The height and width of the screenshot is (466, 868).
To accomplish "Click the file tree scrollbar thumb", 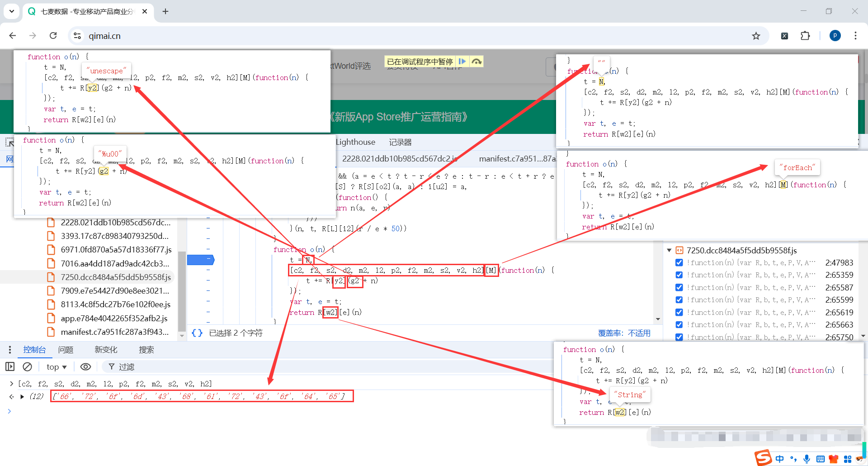I will pyautogui.click(x=182, y=291).
